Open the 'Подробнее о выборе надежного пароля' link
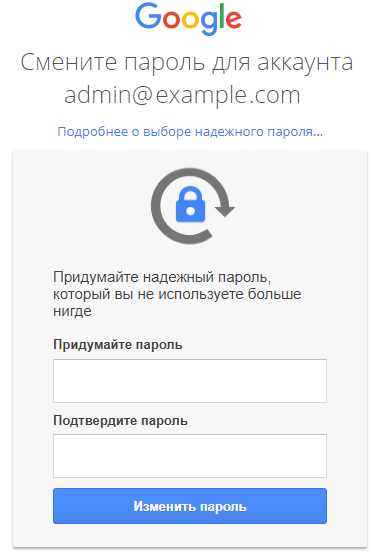This screenshot has height=557, width=374. (190, 132)
